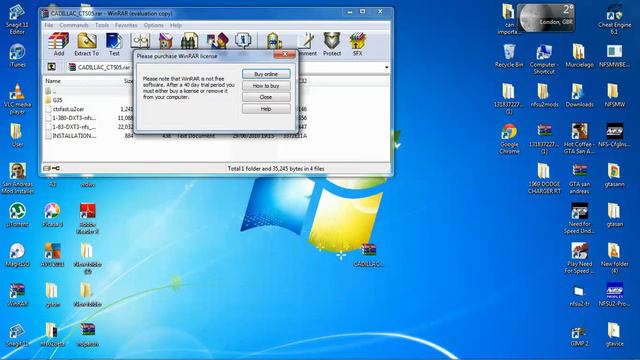Select the Murcielago folder on desktop
Viewport: 640px width, 360px height.
tap(579, 56)
